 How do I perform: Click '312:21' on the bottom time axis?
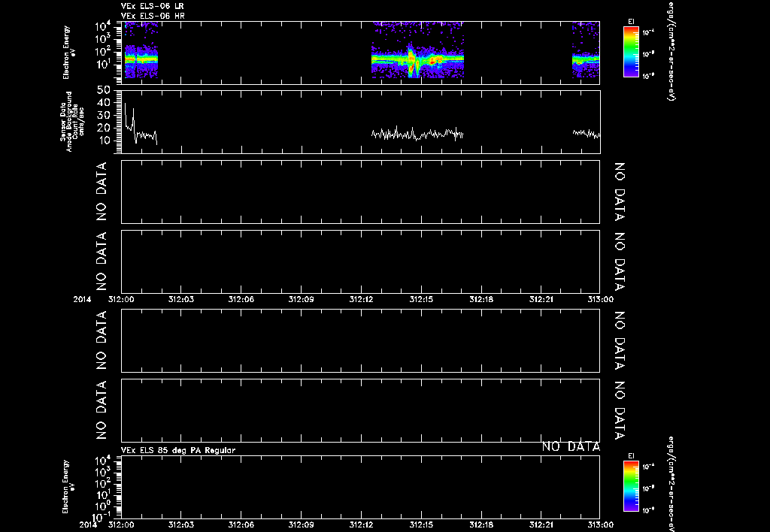pyautogui.click(x=541, y=524)
